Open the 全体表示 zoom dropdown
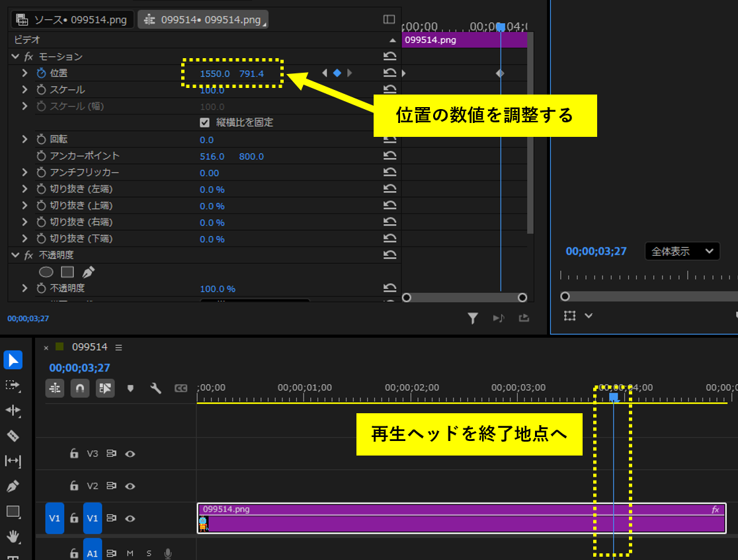Screen dimensions: 738x560 682,251
